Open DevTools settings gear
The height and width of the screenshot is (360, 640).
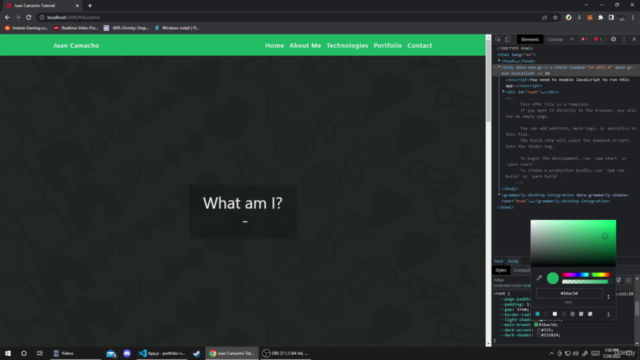tap(613, 39)
